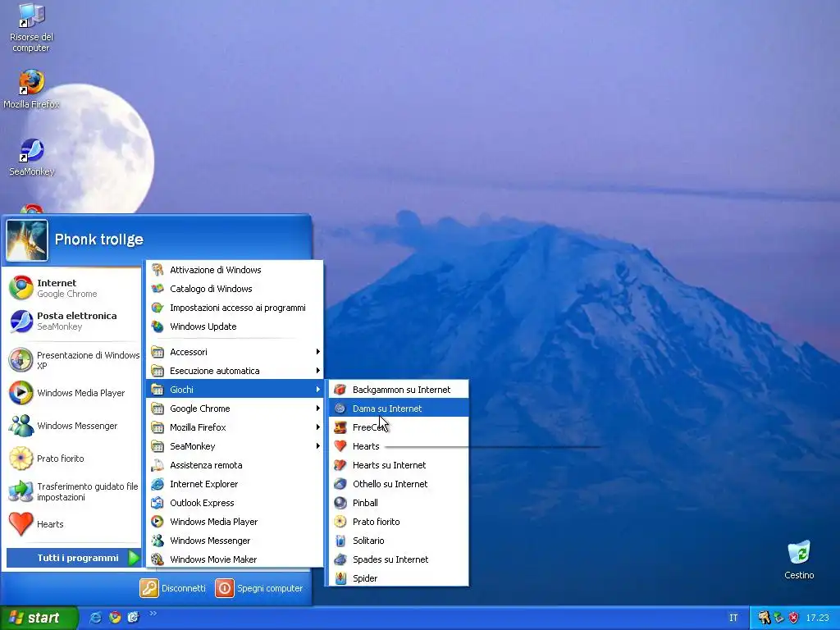The image size is (840, 630).
Task: Open Impostazioni accesso ai programmi
Action: point(235,308)
